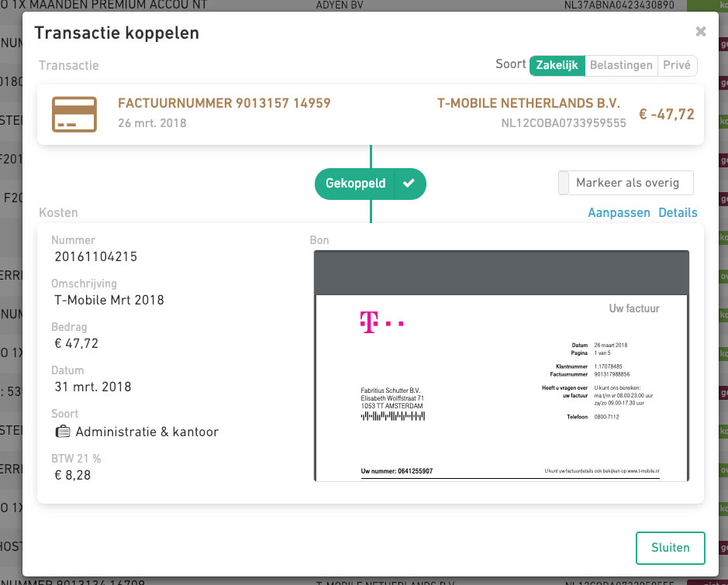Set transaction type to Privé
The width and height of the screenshot is (728, 585).
pyautogui.click(x=677, y=65)
